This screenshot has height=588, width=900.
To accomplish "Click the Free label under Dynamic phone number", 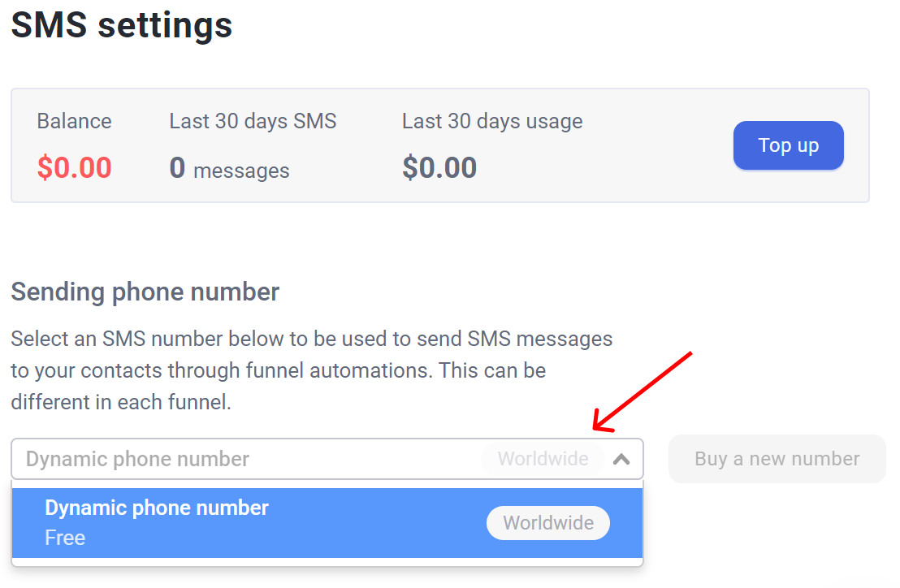I will tap(65, 538).
